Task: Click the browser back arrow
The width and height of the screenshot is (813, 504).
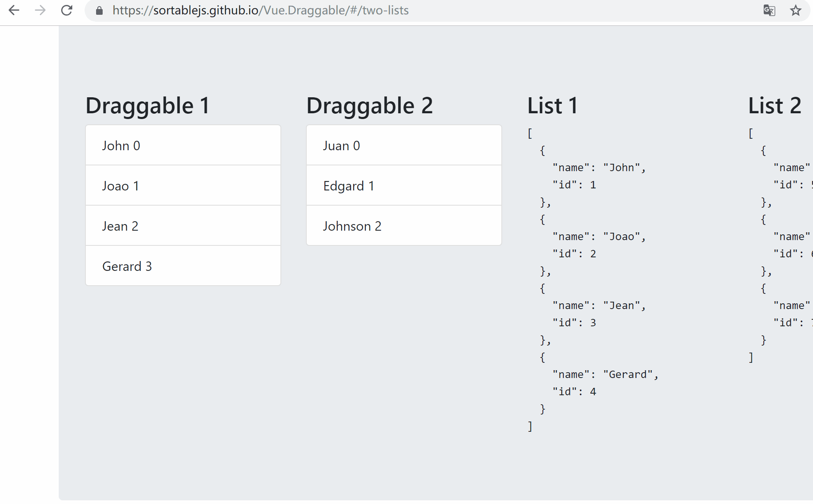Action: (x=15, y=10)
